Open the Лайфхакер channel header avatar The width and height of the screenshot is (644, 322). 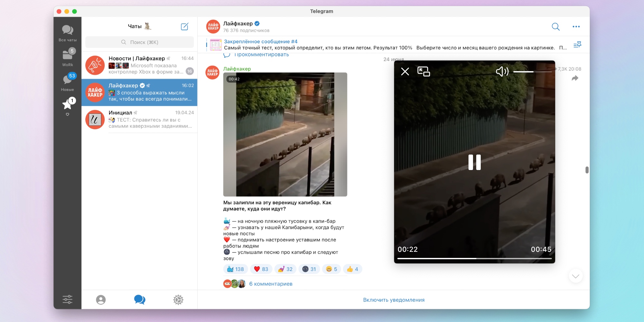click(213, 26)
